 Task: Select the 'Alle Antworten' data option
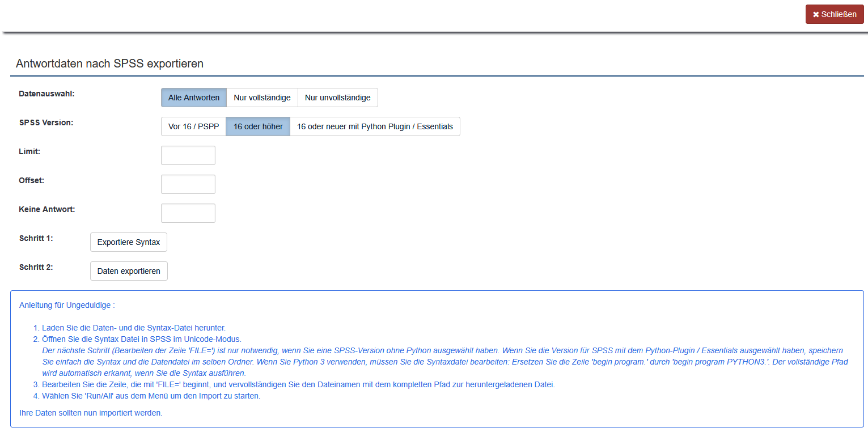pos(193,98)
